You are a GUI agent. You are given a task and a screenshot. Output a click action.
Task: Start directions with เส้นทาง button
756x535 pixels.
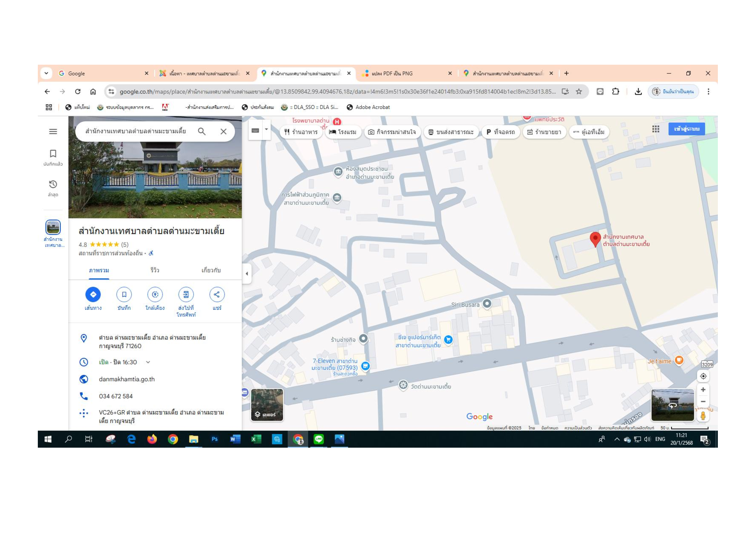(93, 299)
